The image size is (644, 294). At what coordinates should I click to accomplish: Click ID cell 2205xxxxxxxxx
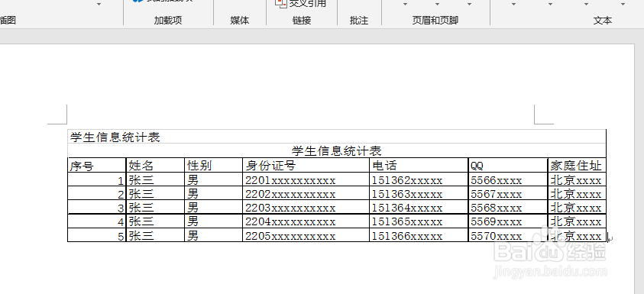point(306,235)
